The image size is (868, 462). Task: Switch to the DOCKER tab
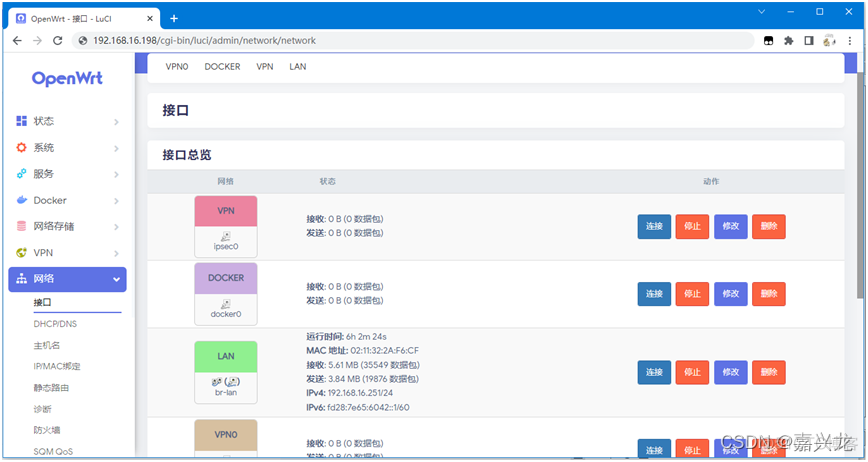point(223,66)
